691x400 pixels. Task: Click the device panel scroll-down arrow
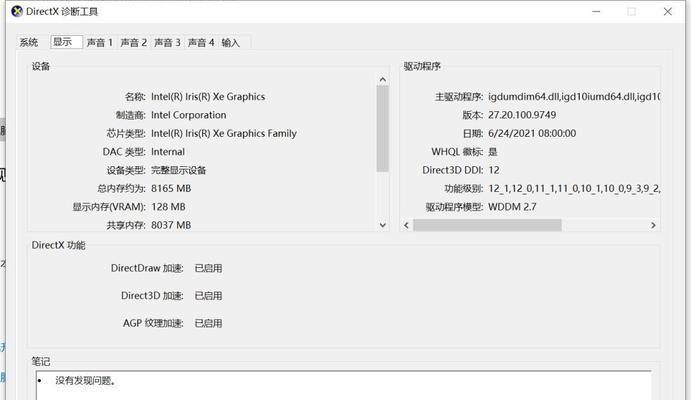coord(383,225)
